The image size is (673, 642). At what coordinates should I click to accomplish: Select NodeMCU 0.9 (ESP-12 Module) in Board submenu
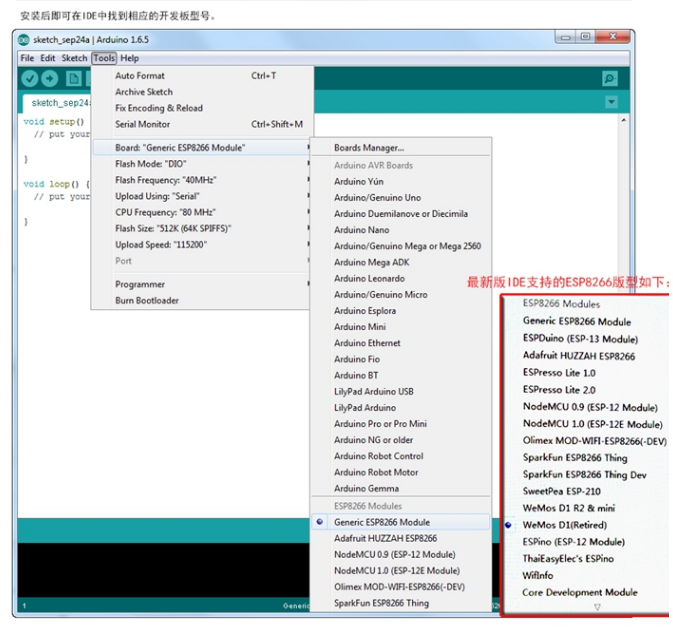(x=400, y=554)
